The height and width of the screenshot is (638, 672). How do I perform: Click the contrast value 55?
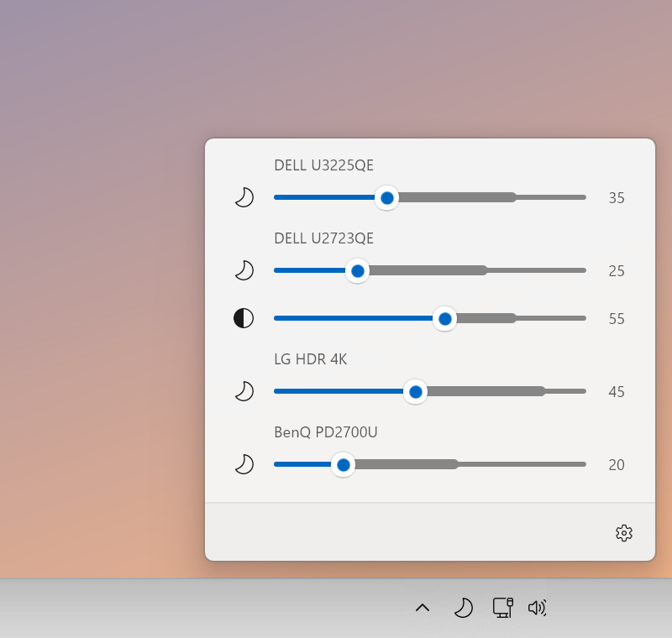[617, 318]
